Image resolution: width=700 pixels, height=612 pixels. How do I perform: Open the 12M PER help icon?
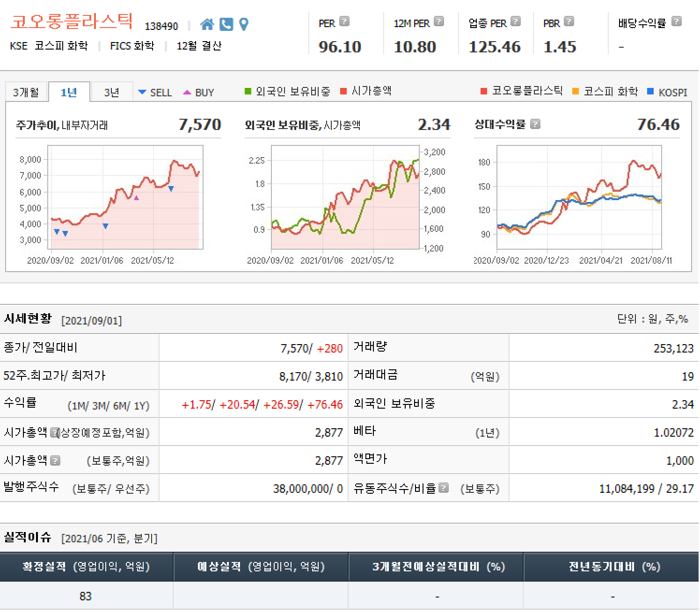point(439,22)
